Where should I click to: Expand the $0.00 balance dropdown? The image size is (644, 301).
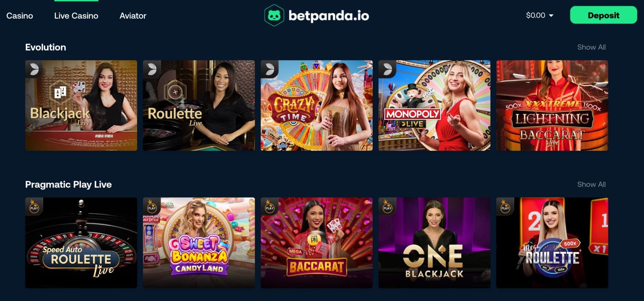pyautogui.click(x=539, y=16)
